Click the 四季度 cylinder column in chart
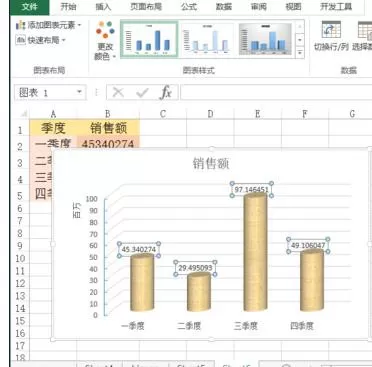 tap(312, 281)
